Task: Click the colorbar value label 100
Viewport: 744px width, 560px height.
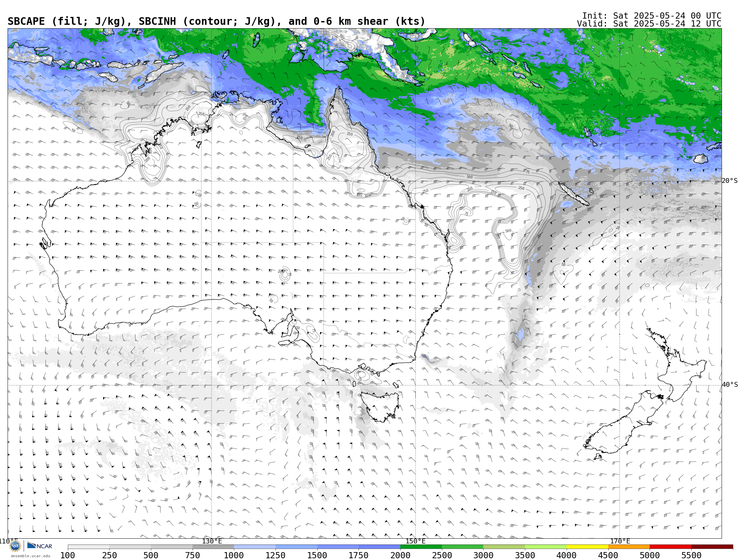Action: pyautogui.click(x=68, y=555)
